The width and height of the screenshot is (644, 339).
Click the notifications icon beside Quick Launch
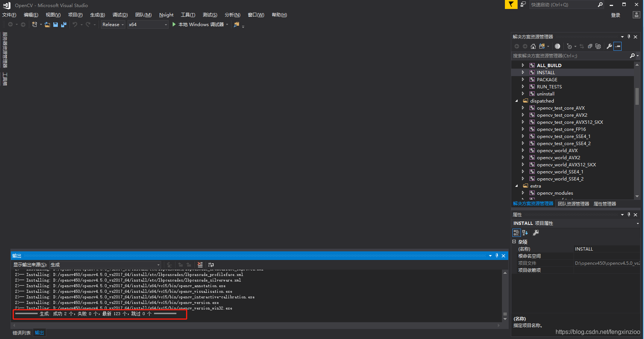[523, 4]
